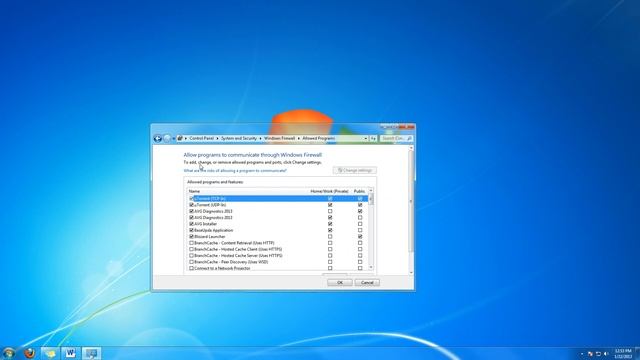Show hidden tray icons arrow

582,354
